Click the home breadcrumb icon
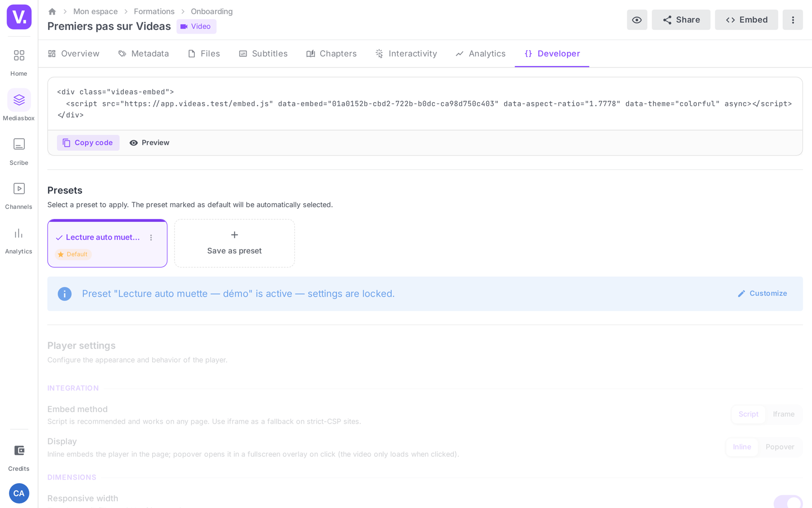Screen dimensions: 812x508 click(52, 11)
